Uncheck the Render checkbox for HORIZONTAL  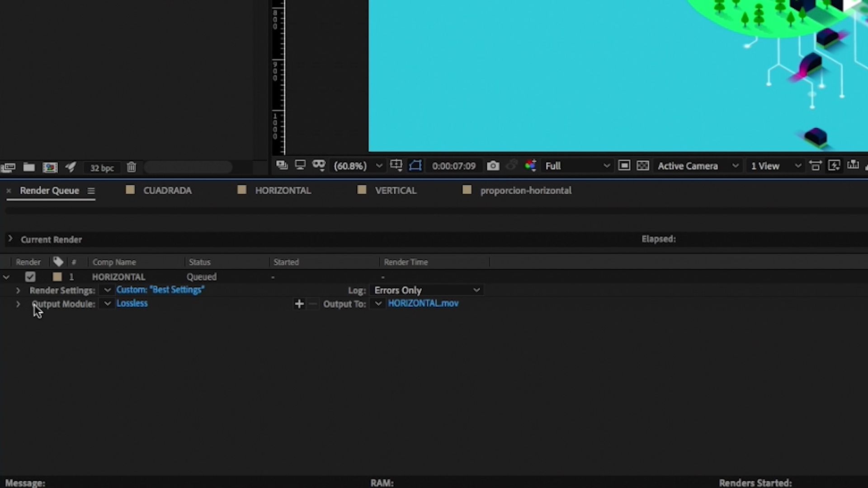tap(30, 277)
